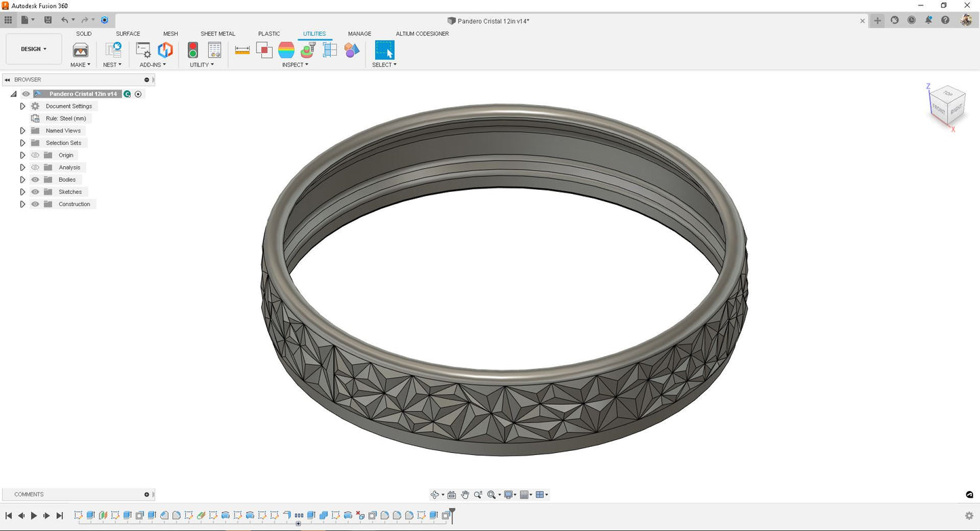Click the Measure ruler icon
980x531 pixels.
[242, 50]
